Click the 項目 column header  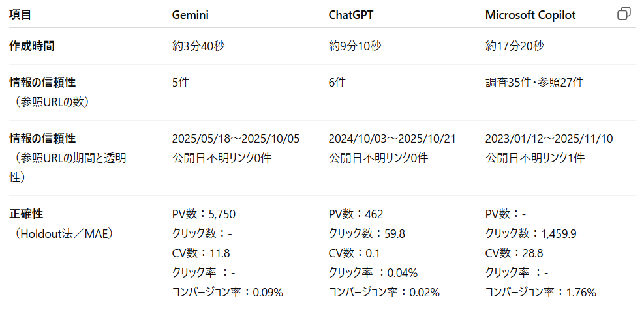[x=20, y=14]
